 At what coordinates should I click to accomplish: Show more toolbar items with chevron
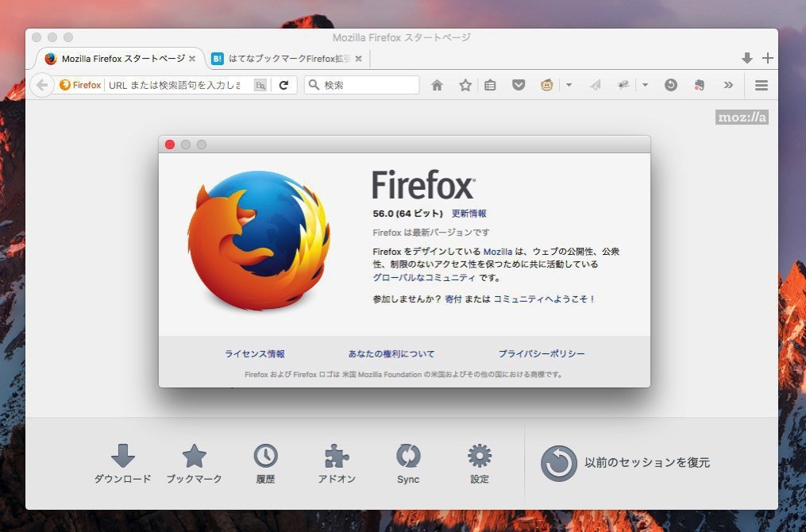(728, 85)
